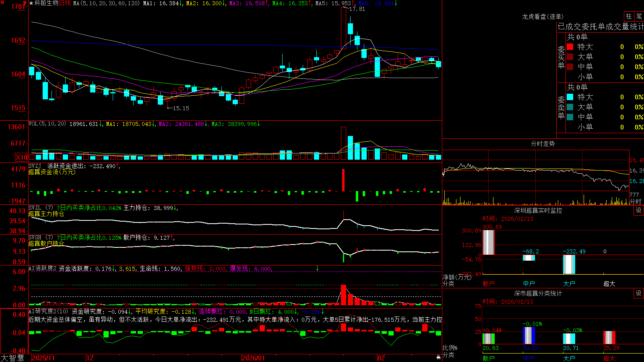Image resolution: width=644 pixels, height=362 pixels.
Task: Click the SVZL indicator name
Action: click(35, 208)
